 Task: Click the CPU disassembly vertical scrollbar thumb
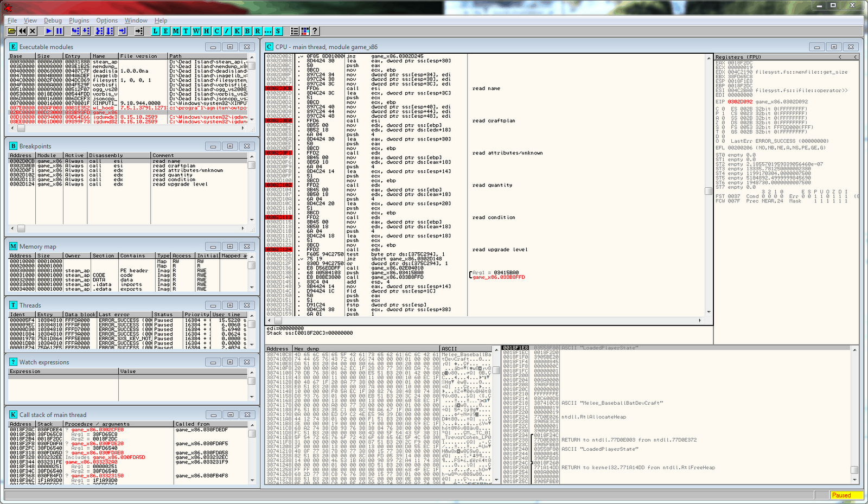(709, 191)
